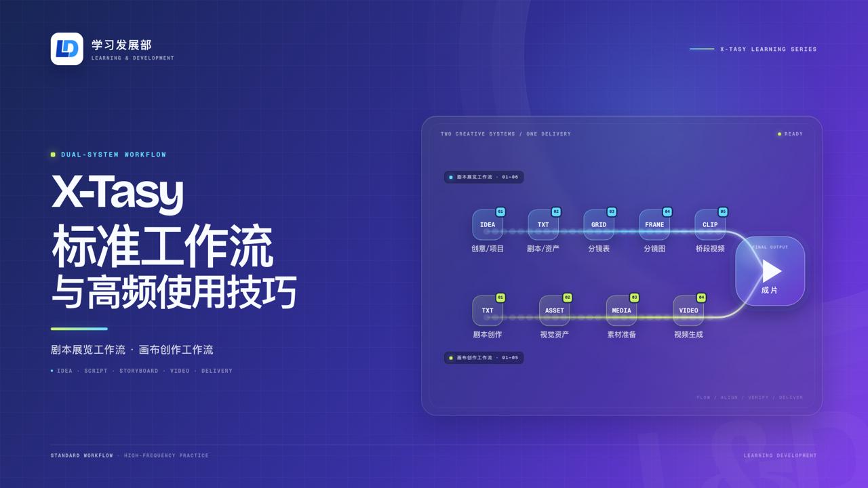Click the HIGH-FREQUENCY PRACTICE footer text
868x488 pixels.
click(166, 455)
